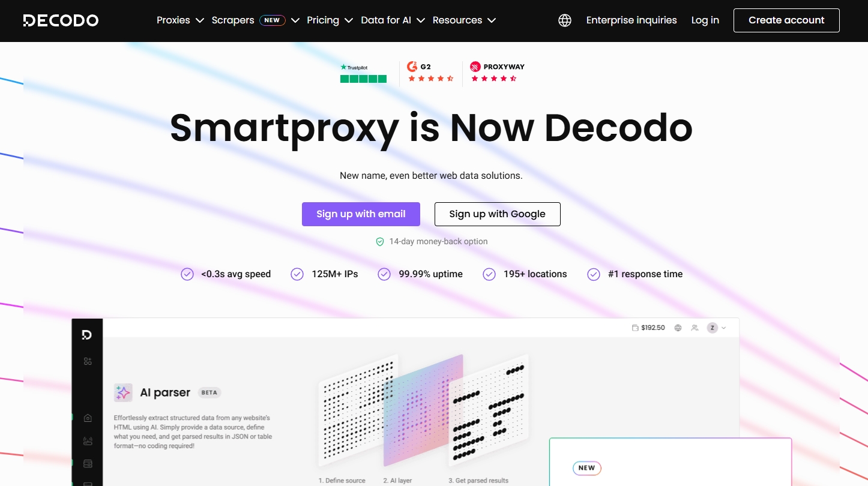Click the dashboard globe icon
This screenshot has height=486, width=868.
[x=678, y=328]
